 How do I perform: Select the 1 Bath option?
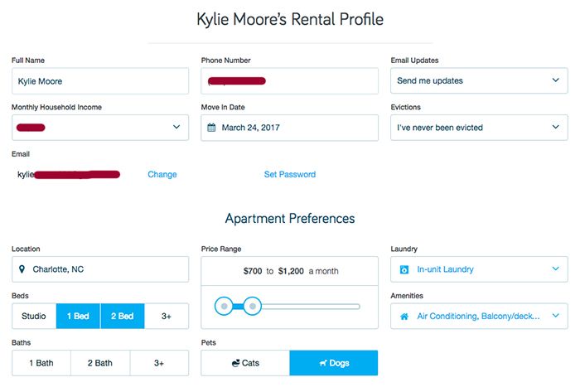(x=41, y=363)
